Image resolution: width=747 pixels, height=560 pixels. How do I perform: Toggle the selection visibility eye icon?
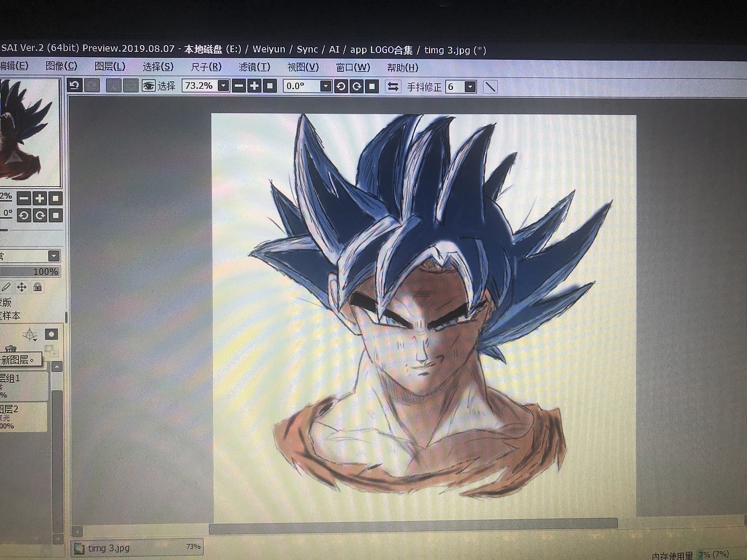coord(148,86)
